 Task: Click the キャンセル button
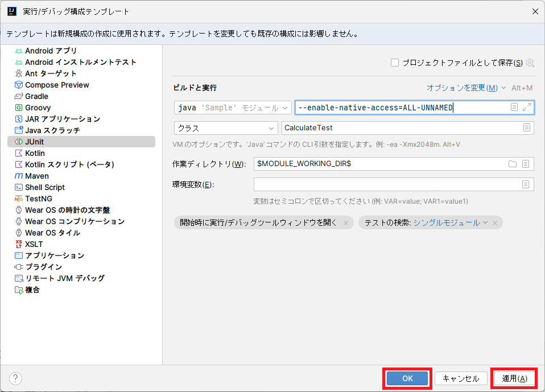point(461,378)
